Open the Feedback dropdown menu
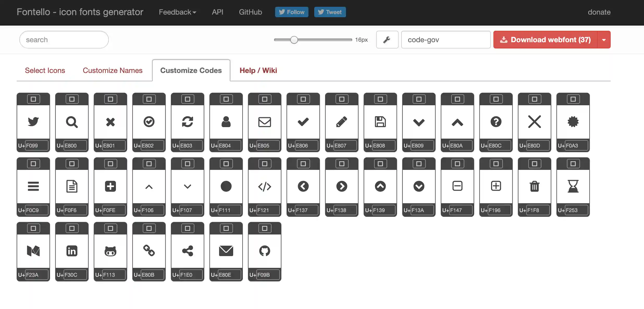The image size is (644, 309). [x=177, y=12]
